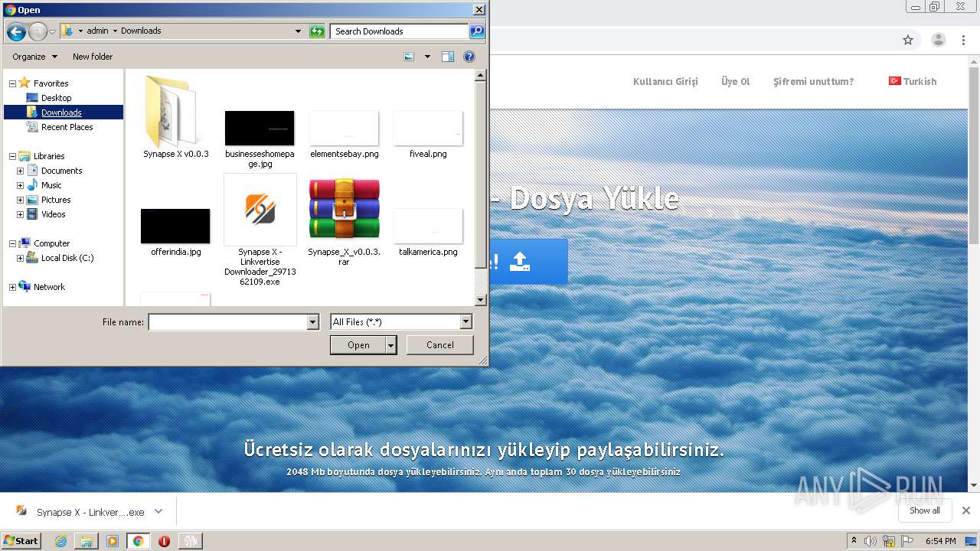Select the Videos library item
The image size is (980, 551).
coord(54,214)
